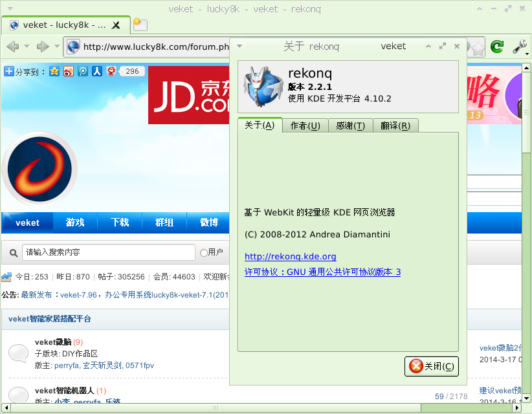Click the magnifier search icon
The height and width of the screenshot is (414, 532).
tap(14, 252)
